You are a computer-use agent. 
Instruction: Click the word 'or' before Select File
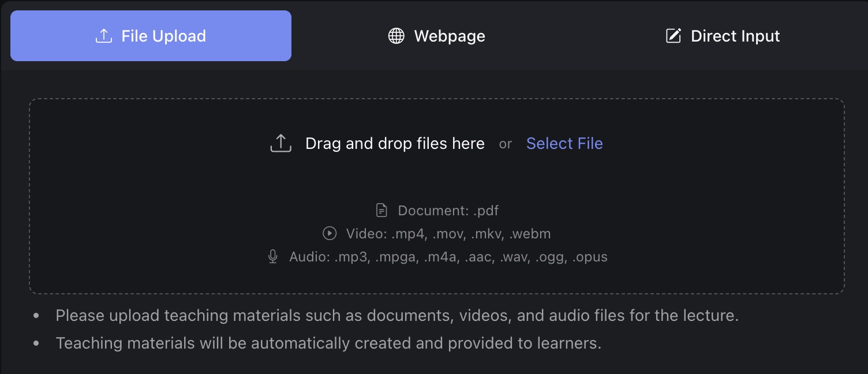click(x=505, y=144)
